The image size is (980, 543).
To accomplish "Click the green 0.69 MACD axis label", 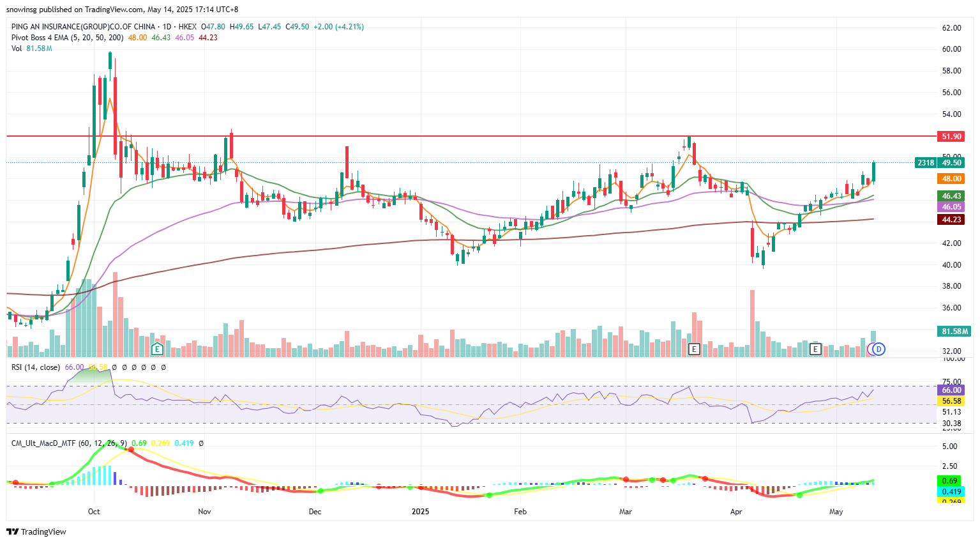I will click(x=949, y=481).
